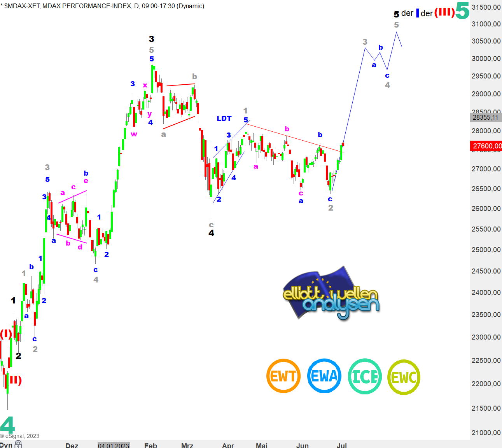This screenshot has width=502, height=448.
Task: Click the gray 28355,11 price marker
Action: tap(486, 117)
